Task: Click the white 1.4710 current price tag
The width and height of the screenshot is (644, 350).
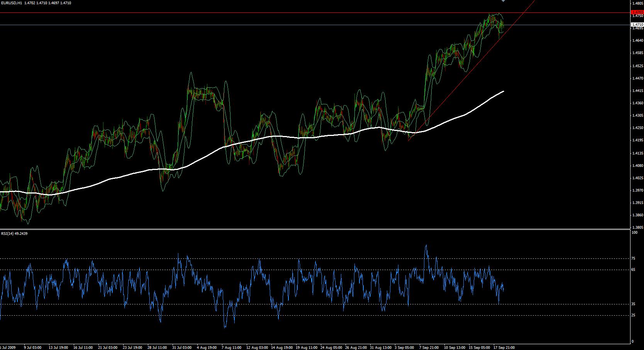Action: click(x=637, y=25)
